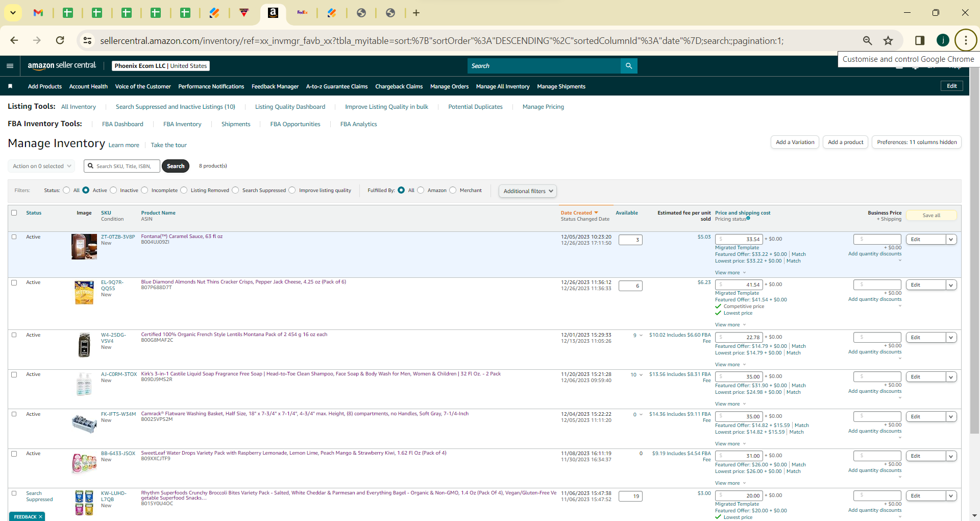The width and height of the screenshot is (980, 521).
Task: Open Chrome profile avatar
Action: point(943,40)
